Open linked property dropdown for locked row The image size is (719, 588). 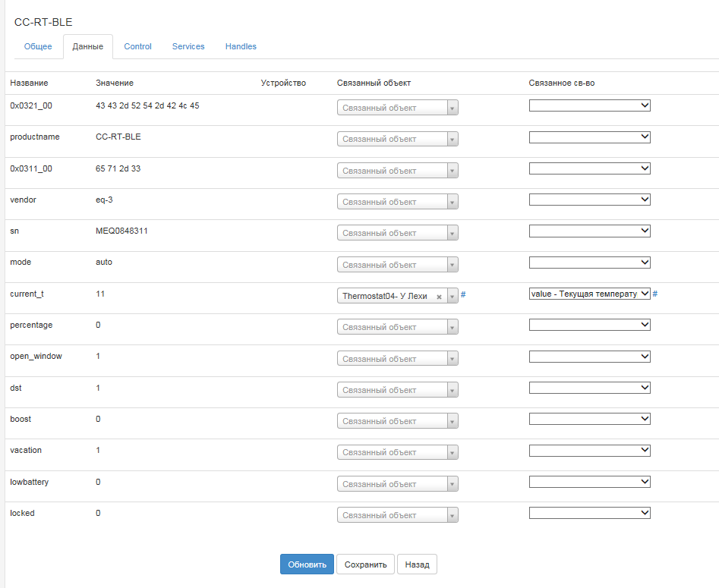(589, 513)
